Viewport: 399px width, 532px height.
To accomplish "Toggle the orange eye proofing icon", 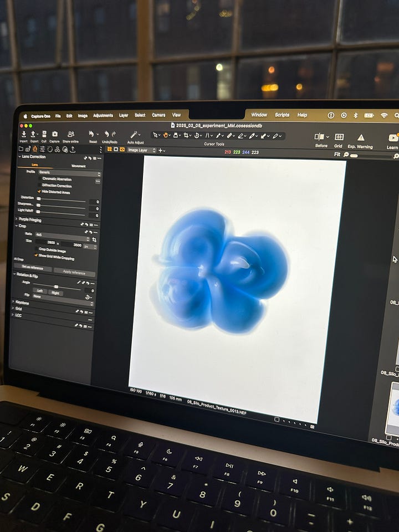I will [x=122, y=150].
